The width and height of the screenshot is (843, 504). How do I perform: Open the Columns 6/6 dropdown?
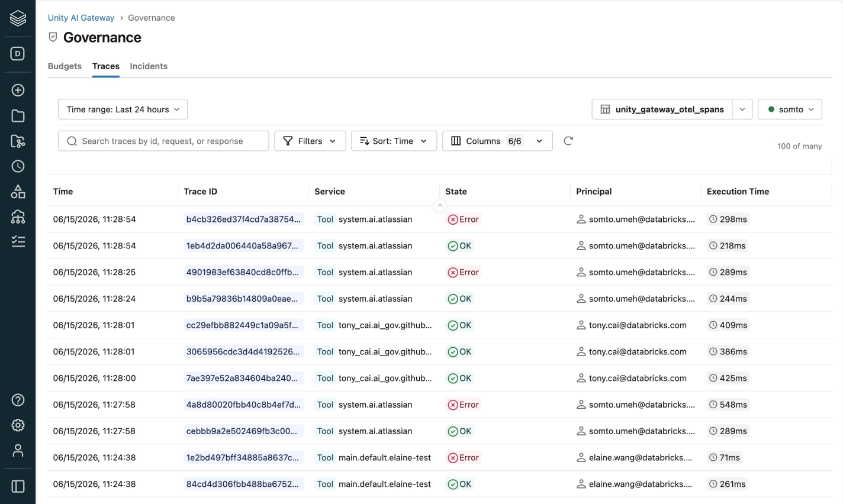click(x=497, y=141)
